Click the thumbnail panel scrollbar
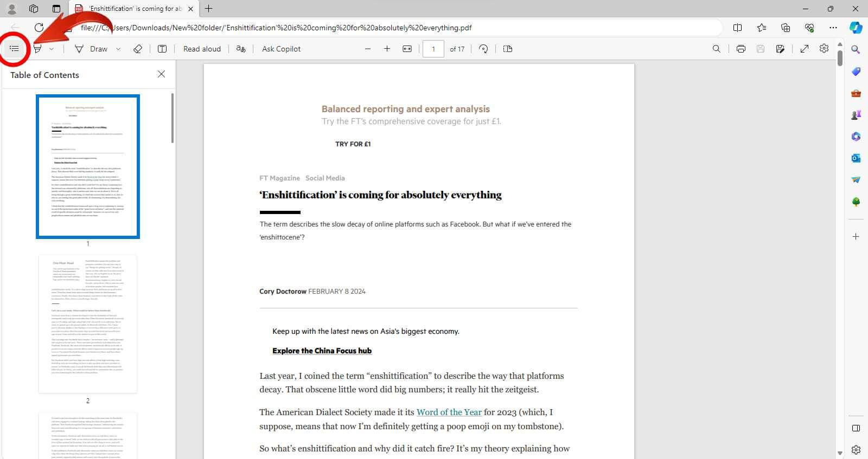Screen dimensions: 868x459 (173, 118)
